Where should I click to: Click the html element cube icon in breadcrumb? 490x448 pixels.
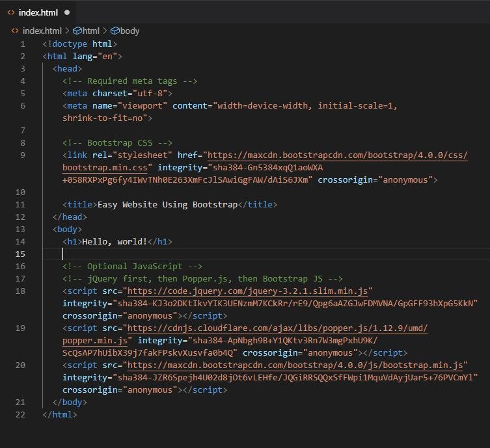tap(77, 31)
